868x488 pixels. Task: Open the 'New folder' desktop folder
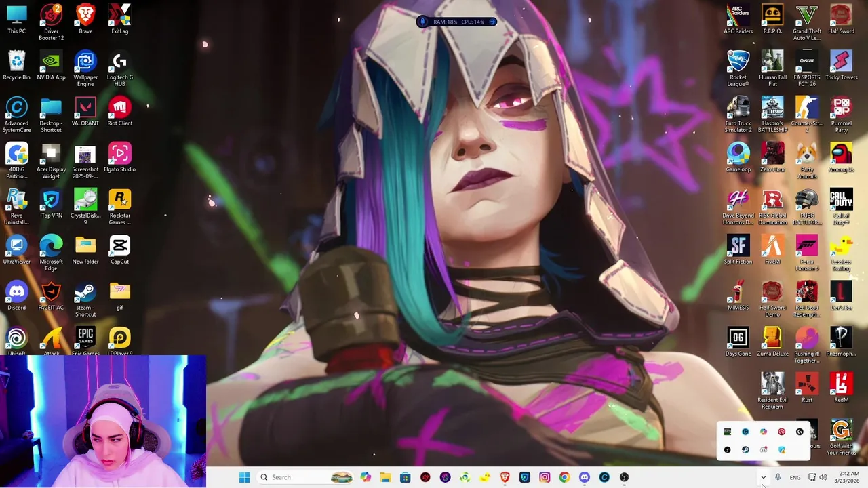85,250
